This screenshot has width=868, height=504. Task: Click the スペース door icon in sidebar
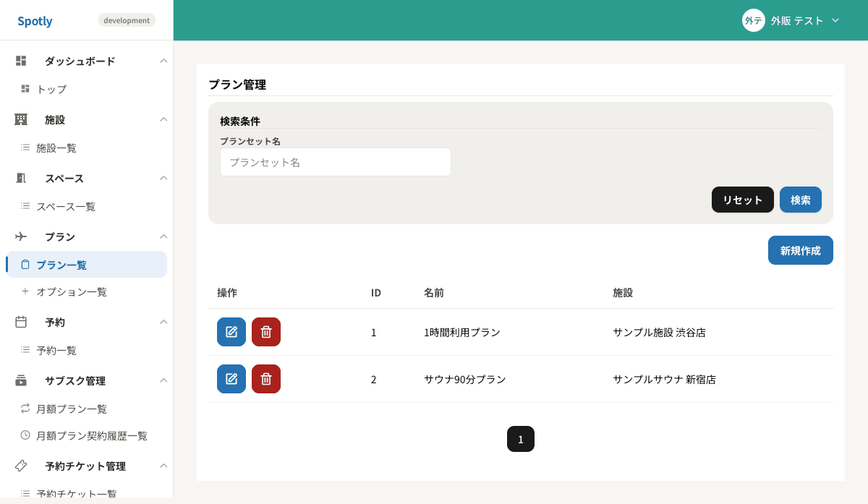click(x=21, y=178)
